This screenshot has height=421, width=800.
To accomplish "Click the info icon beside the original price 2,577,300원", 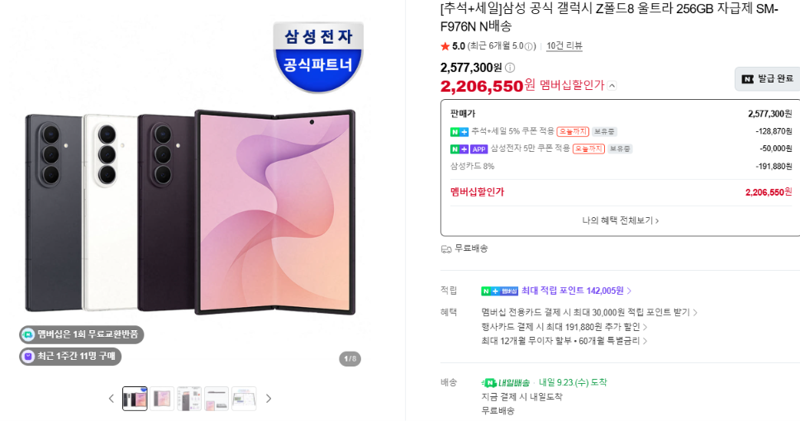I will [510, 67].
